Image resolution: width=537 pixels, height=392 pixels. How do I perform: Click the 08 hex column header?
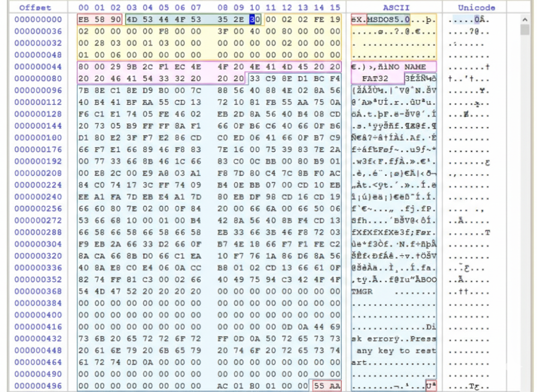coord(223,8)
